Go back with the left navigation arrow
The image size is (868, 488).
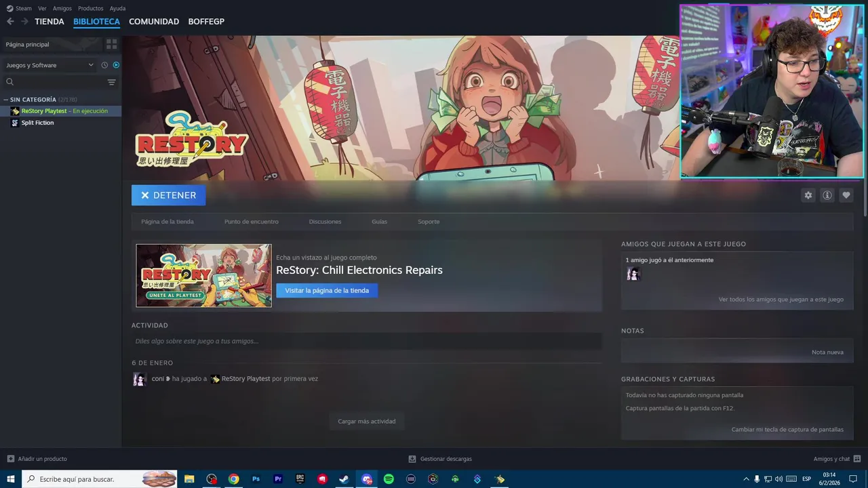pyautogui.click(x=10, y=22)
